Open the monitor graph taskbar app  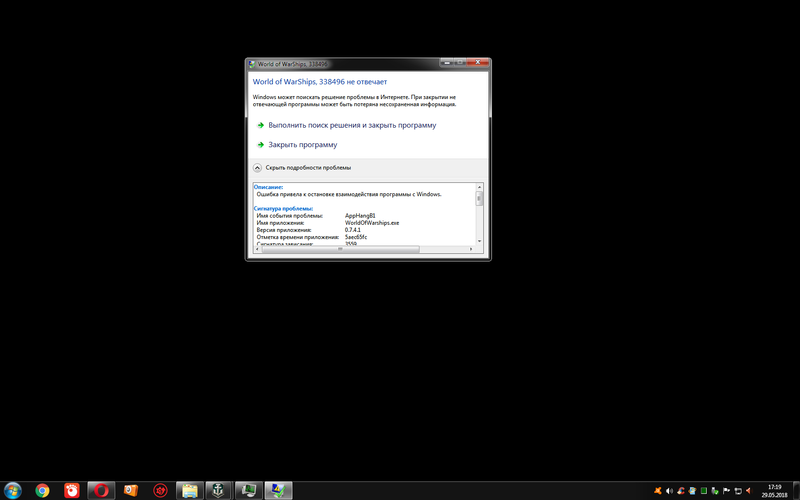point(248,491)
